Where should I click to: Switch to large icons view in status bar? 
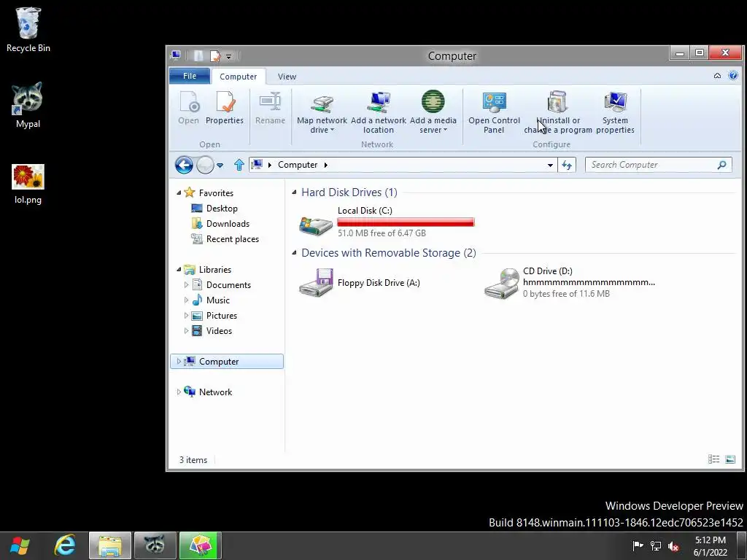729,459
